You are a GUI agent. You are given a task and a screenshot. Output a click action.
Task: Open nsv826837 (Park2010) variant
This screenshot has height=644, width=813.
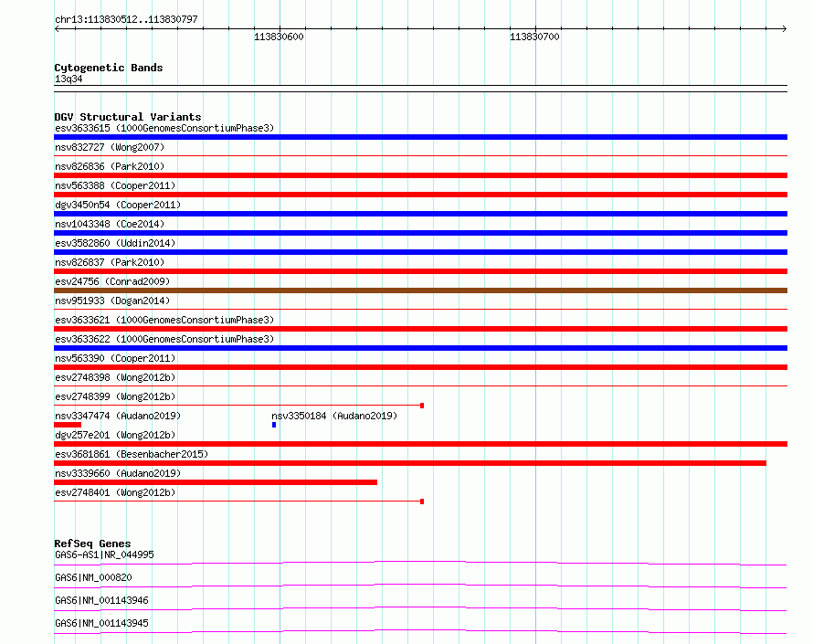[110, 262]
